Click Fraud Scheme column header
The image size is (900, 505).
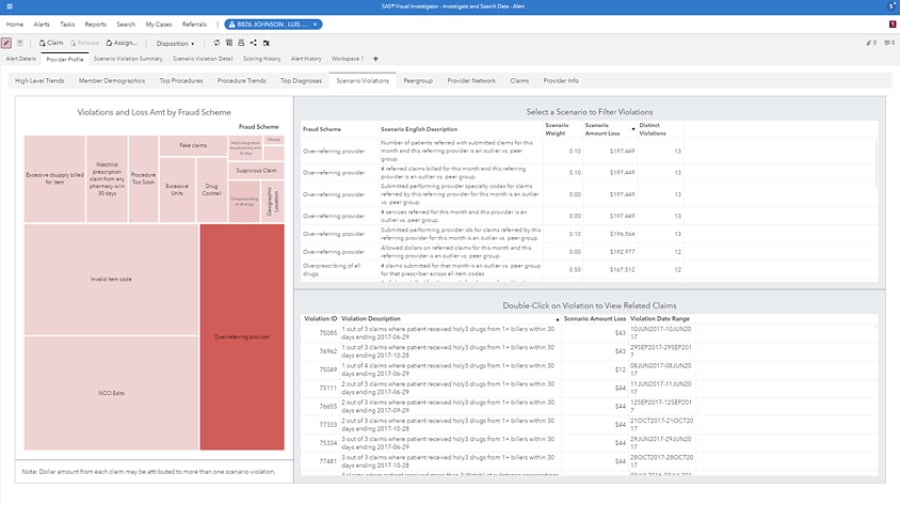click(322, 130)
